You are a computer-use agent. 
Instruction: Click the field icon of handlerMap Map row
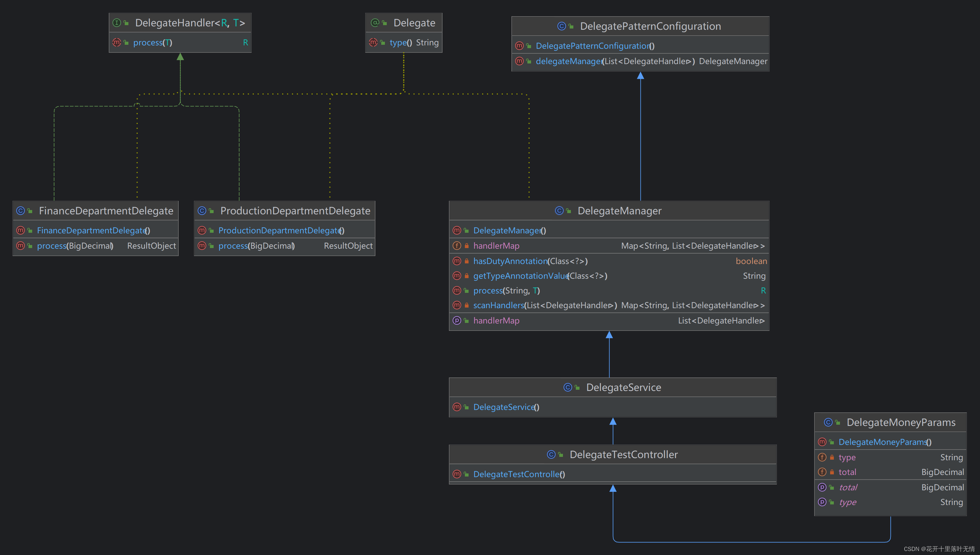pyautogui.click(x=457, y=246)
